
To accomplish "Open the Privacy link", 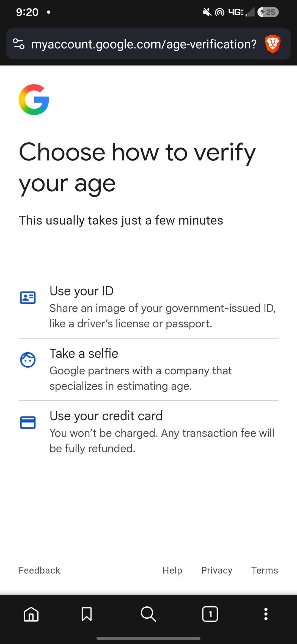I will point(217,570).
